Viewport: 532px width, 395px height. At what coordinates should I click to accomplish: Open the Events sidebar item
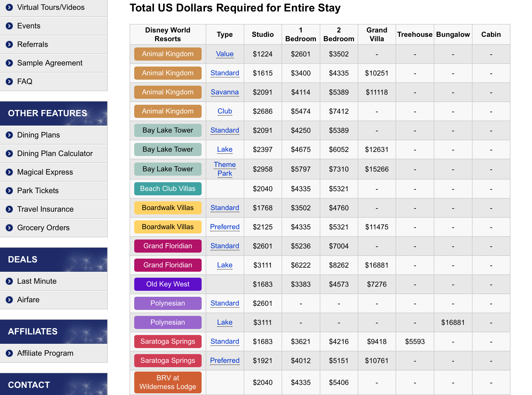54,26
